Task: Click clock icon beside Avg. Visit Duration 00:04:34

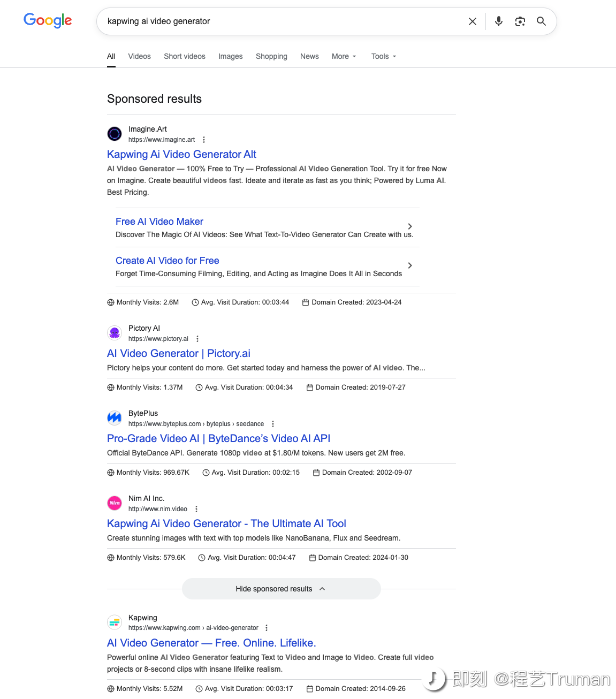Action: point(199,388)
